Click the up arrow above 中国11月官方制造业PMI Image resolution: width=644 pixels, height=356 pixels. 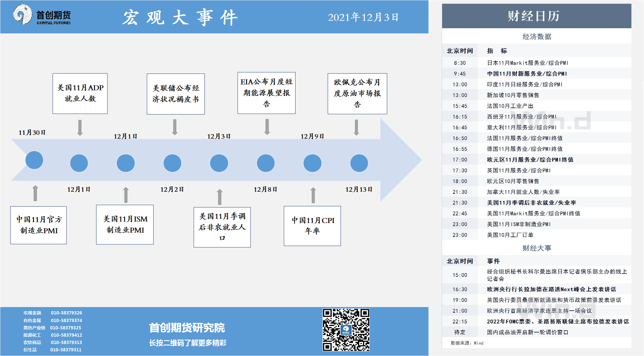[x=35, y=193]
